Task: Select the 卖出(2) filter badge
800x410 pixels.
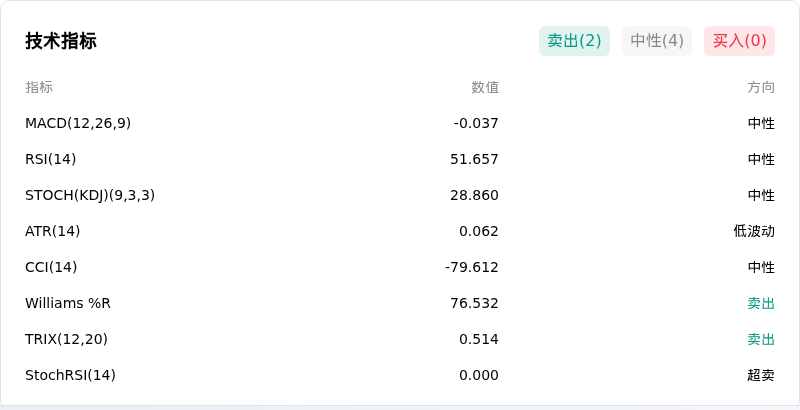Action: pyautogui.click(x=574, y=41)
